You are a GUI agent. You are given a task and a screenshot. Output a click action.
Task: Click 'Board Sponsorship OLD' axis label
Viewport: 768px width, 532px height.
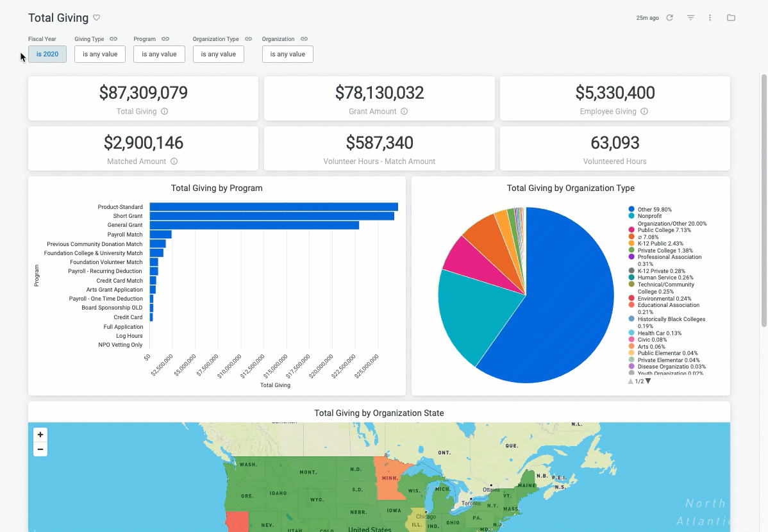[x=112, y=308]
